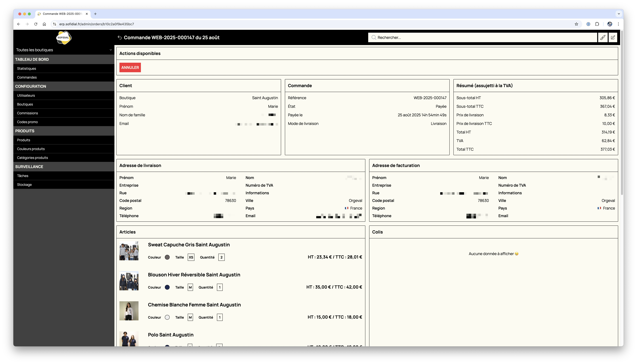Click the payment date 25 août 2025 14h 54min 49s

tap(422, 115)
